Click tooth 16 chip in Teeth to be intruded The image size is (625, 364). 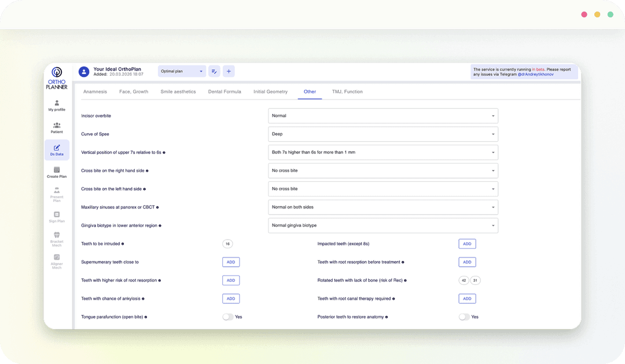tap(227, 244)
